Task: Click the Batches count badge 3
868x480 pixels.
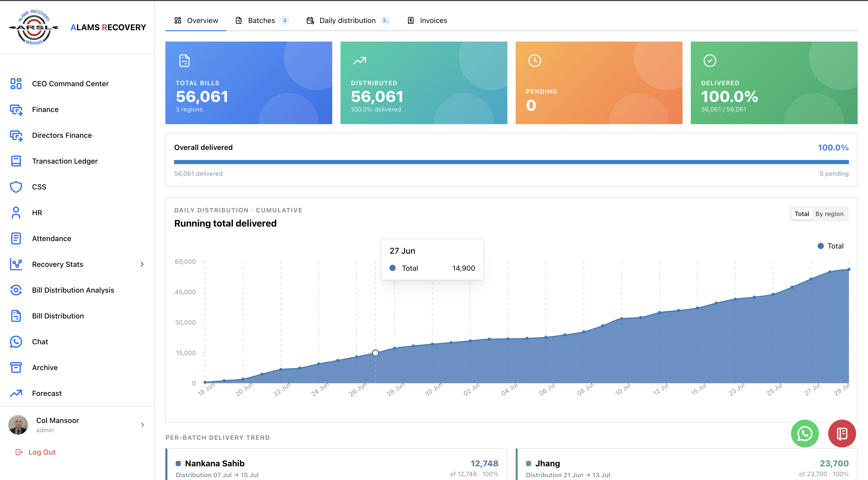Action: point(285,21)
